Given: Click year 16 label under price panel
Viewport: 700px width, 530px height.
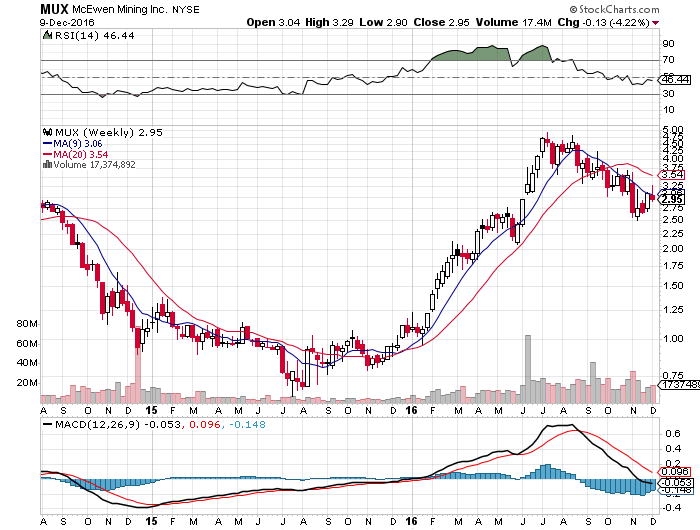Looking at the screenshot, I should 411,410.
